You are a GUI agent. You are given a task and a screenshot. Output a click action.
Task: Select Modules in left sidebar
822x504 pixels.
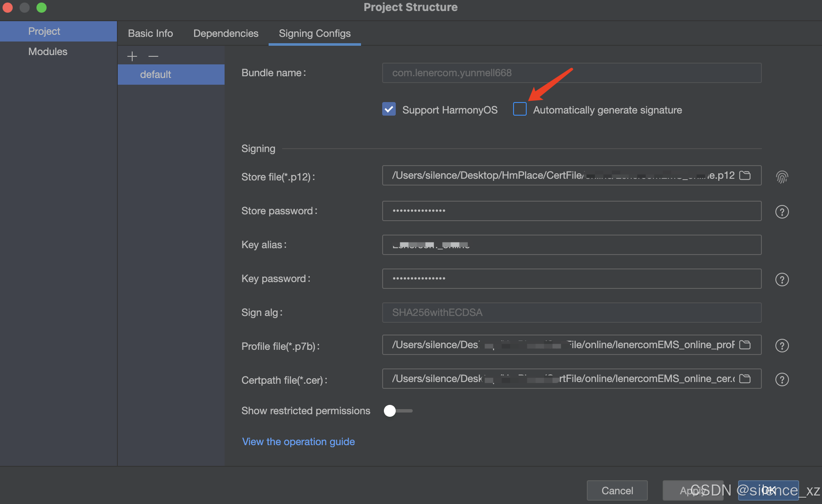(x=48, y=52)
